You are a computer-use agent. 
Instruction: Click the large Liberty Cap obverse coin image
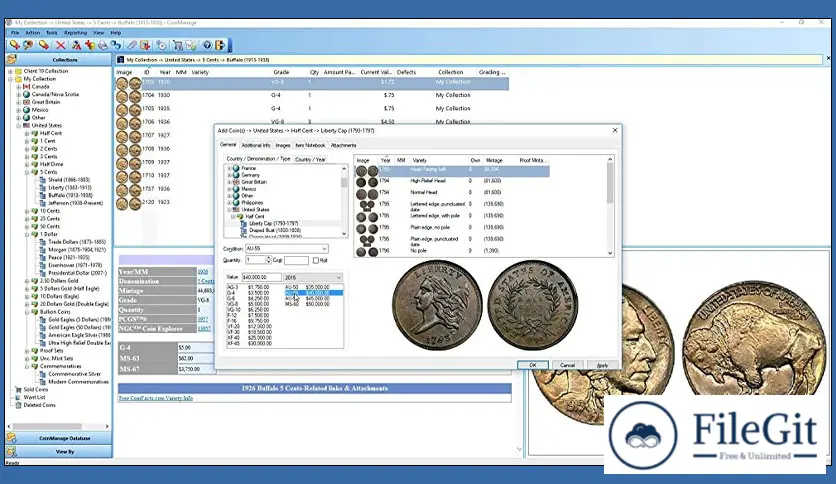click(x=437, y=305)
